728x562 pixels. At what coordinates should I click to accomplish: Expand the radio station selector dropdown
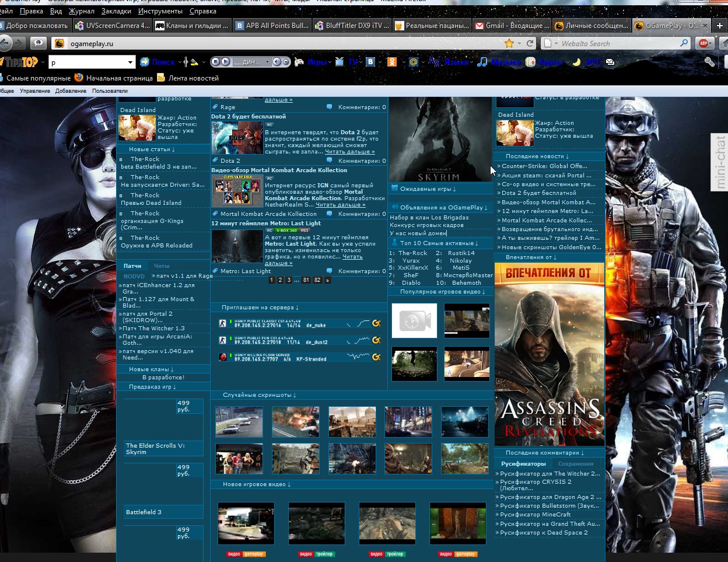pos(268,62)
